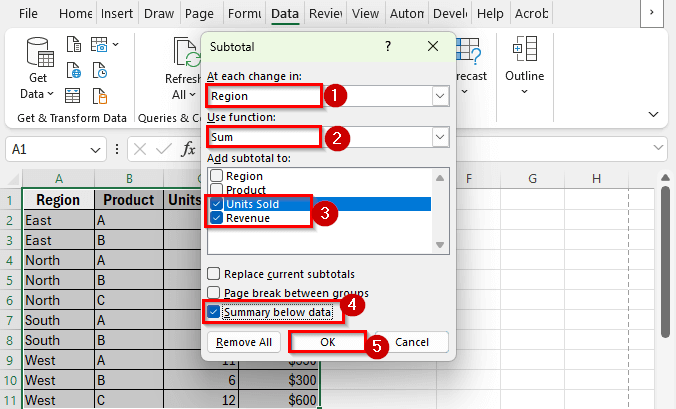Switch to the Insert tab
676x409 pixels.
pyautogui.click(x=117, y=14)
